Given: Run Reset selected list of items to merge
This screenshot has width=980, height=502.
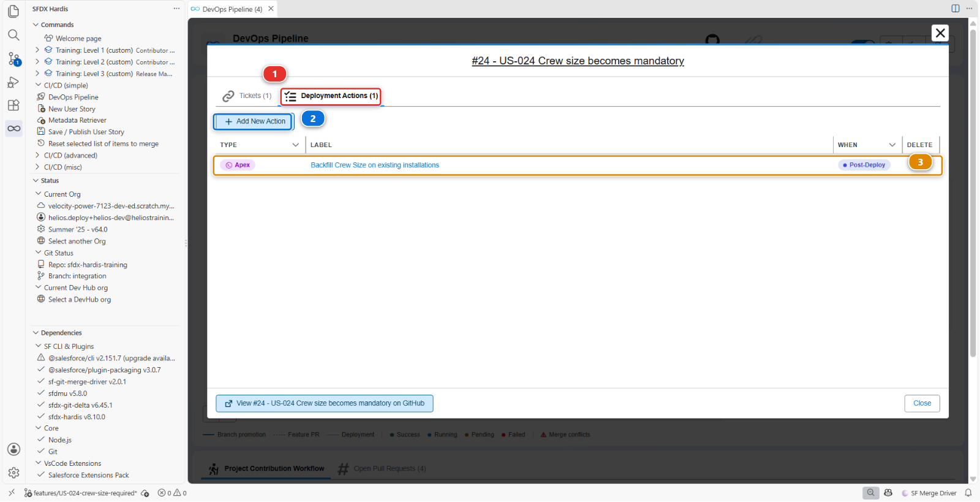Looking at the screenshot, I should click(x=104, y=143).
